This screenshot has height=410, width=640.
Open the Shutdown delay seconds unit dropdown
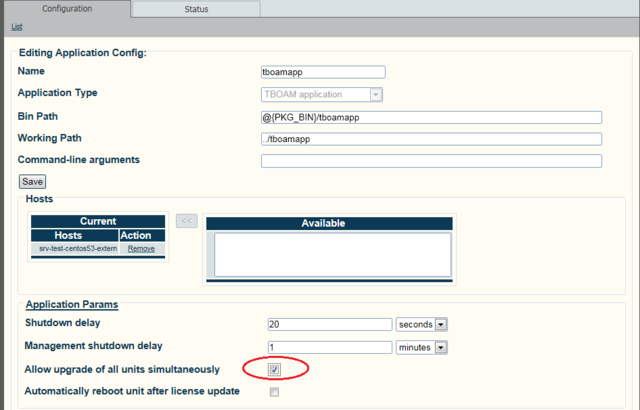point(421,324)
